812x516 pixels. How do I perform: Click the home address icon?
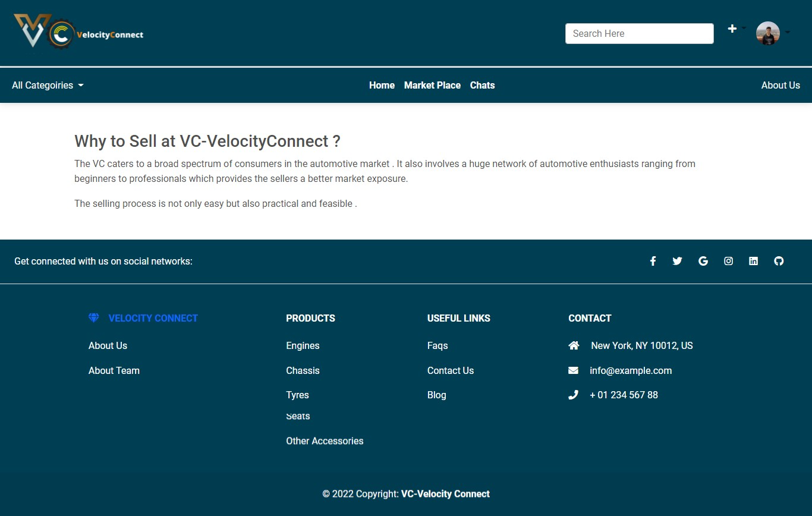coord(574,345)
